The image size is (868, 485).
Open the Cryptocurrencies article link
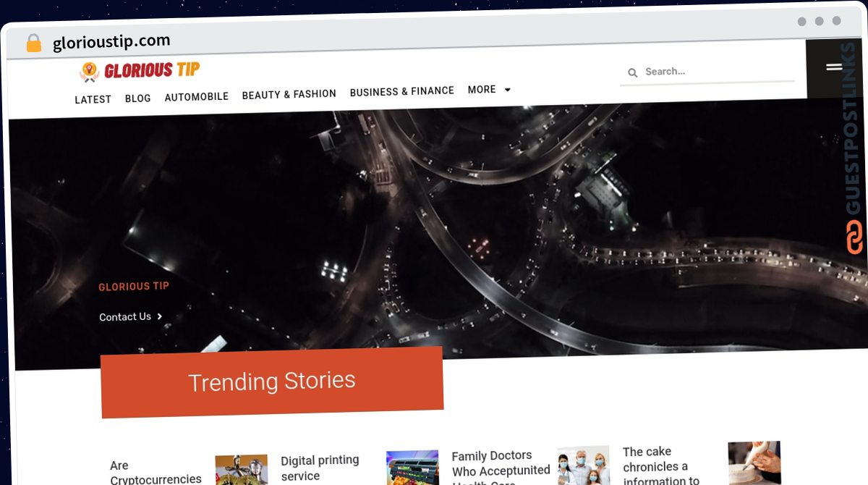[156, 472]
